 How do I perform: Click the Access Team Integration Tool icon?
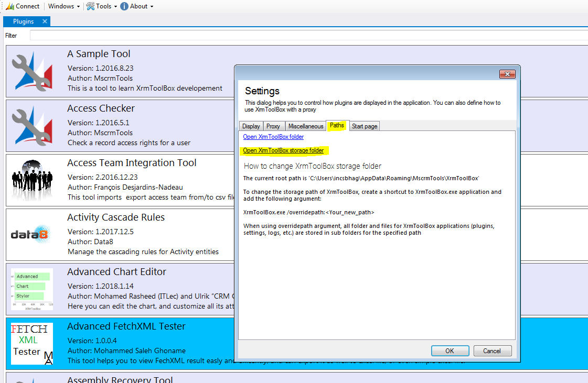32,180
